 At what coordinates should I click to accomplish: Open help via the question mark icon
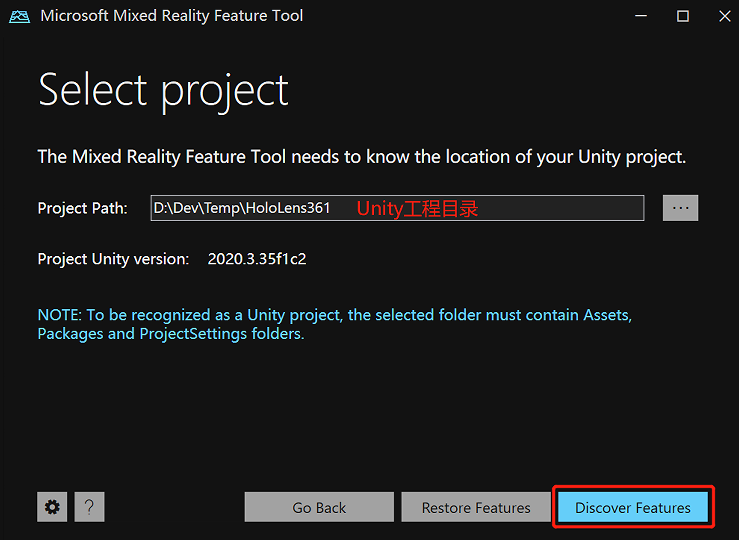pyautogui.click(x=89, y=507)
